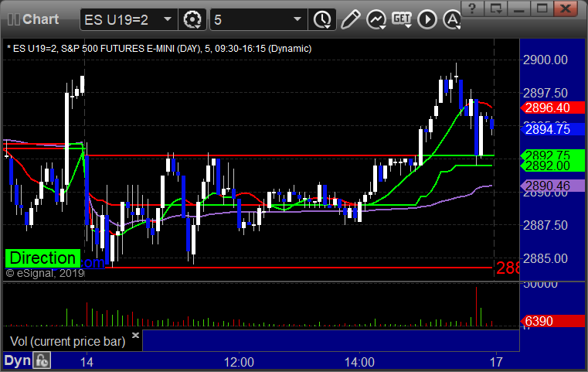Click the date 14 time axis label
Image resolution: width=588 pixels, height=372 pixels.
[x=87, y=362]
